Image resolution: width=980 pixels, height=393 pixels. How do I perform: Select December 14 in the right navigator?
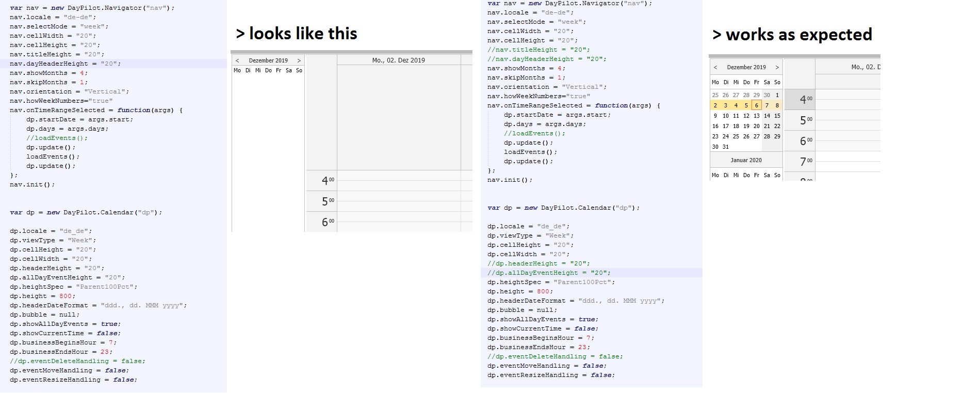coord(767,116)
